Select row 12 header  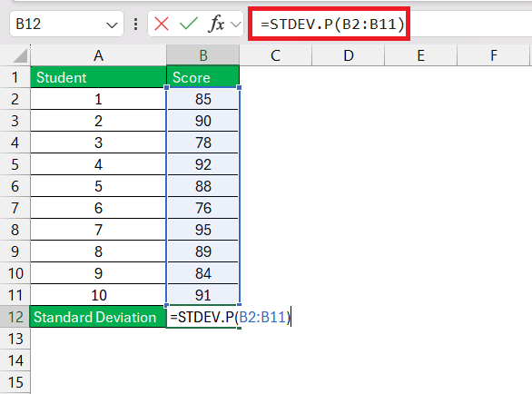tap(15, 317)
